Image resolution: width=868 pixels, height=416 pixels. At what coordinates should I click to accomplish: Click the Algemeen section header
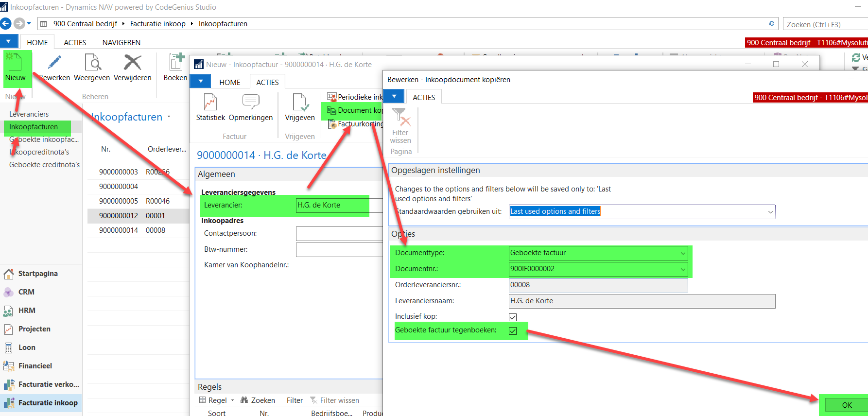pos(289,174)
